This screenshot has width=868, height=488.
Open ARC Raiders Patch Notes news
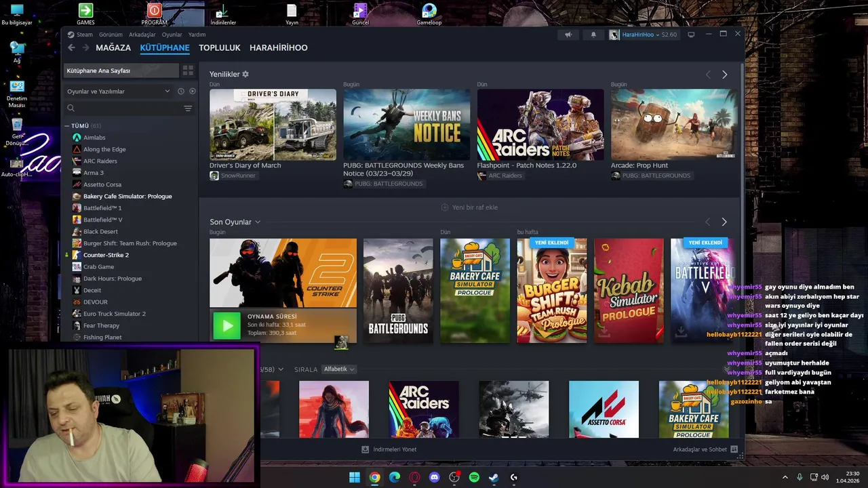click(540, 125)
